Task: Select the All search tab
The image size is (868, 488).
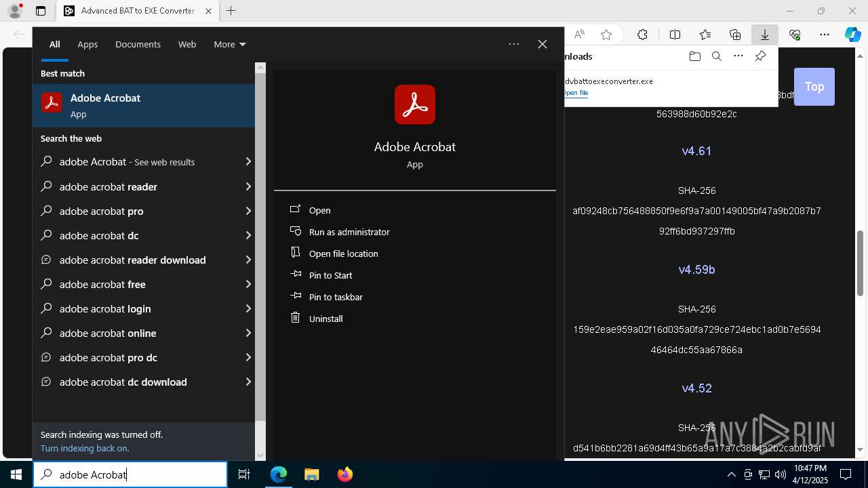Action: pyautogui.click(x=55, y=44)
